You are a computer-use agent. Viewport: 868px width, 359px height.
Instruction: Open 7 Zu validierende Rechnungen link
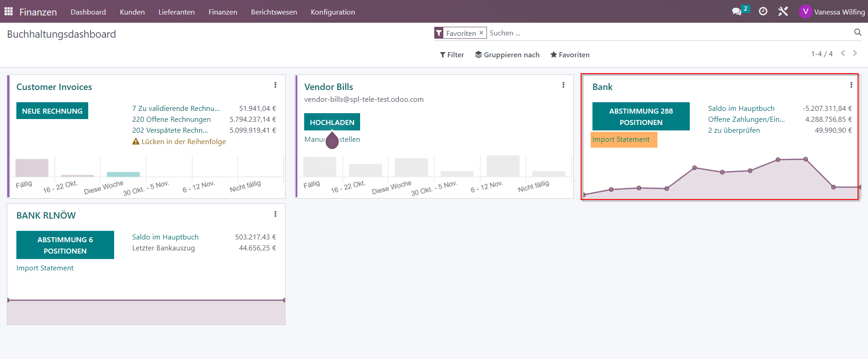[176, 109]
